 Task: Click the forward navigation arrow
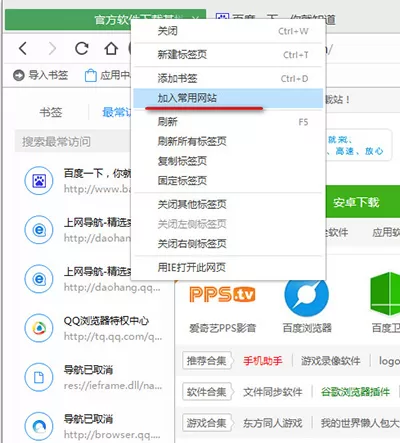tap(52, 49)
